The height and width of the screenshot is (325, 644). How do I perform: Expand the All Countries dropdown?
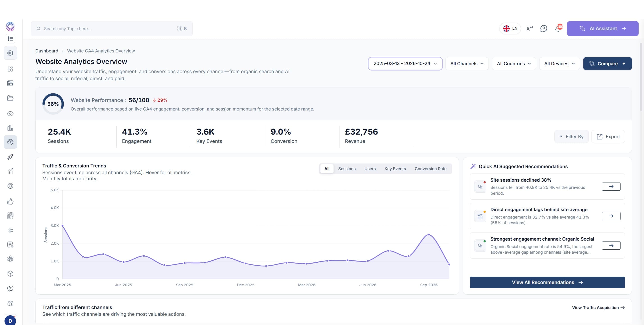(514, 64)
